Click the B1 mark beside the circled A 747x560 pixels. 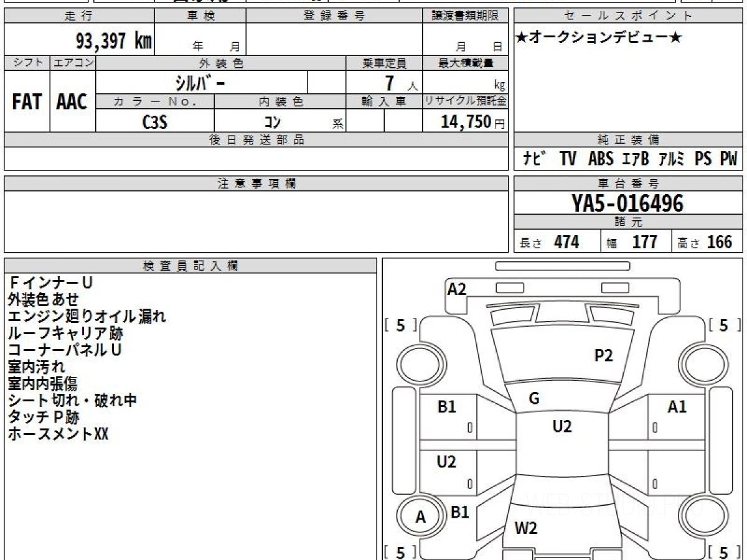click(x=459, y=512)
